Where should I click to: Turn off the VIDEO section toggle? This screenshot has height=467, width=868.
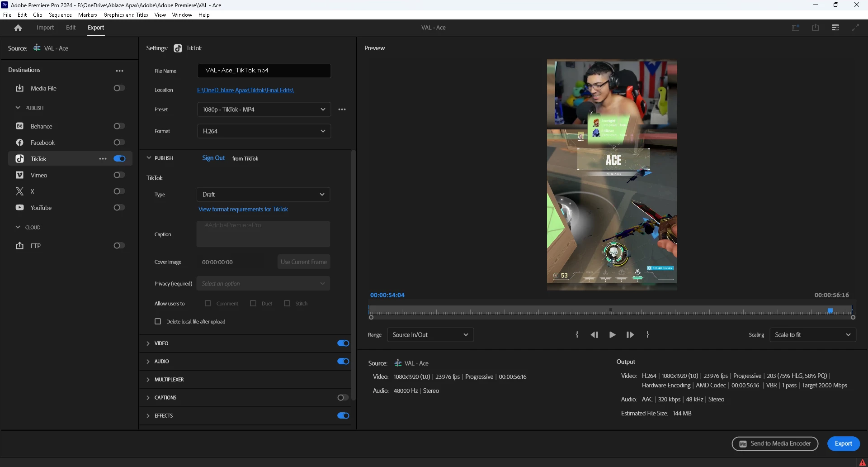[343, 343]
